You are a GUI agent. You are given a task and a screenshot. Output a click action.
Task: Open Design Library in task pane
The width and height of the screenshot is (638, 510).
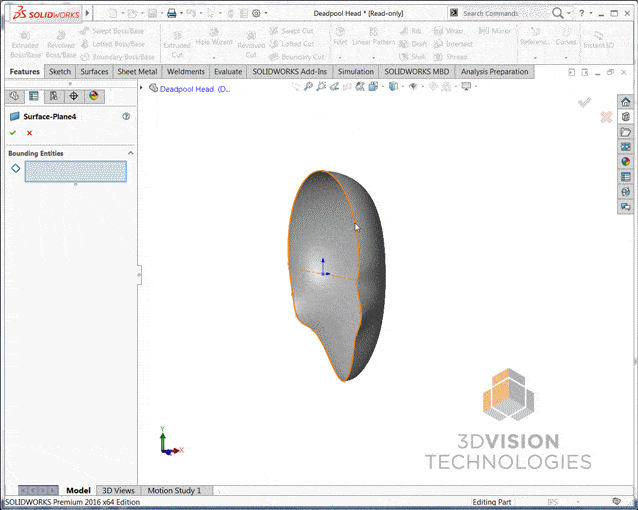[625, 117]
